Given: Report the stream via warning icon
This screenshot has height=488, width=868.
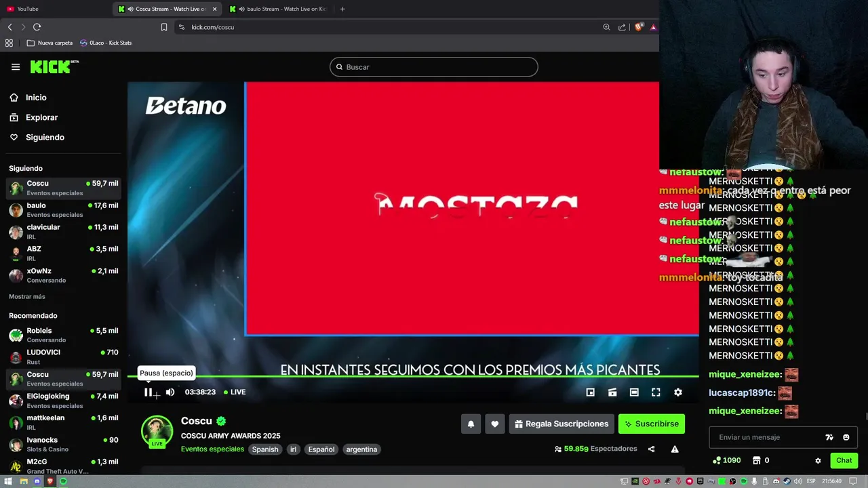Looking at the screenshot, I should coord(675,449).
